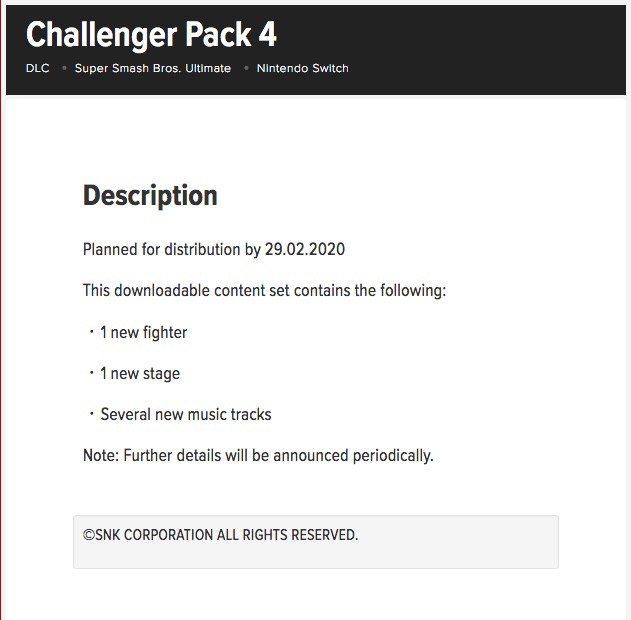The image size is (631, 620).
Task: Click the SNK Corporation copyright text
Action: click(x=220, y=535)
